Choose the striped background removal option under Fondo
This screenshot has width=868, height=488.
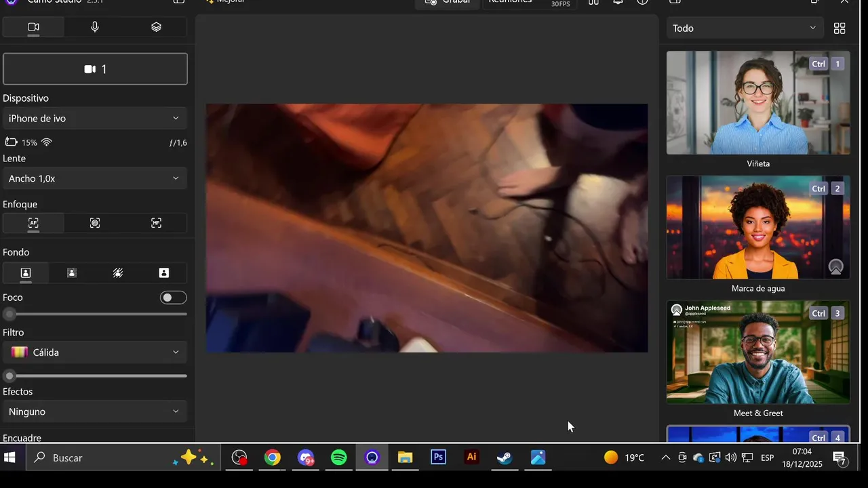point(118,273)
